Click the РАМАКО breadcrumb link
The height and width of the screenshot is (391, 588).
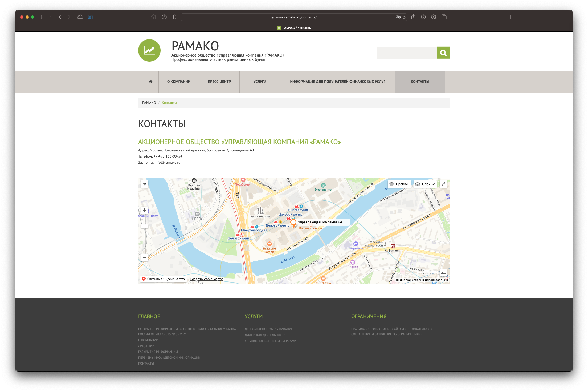point(149,103)
